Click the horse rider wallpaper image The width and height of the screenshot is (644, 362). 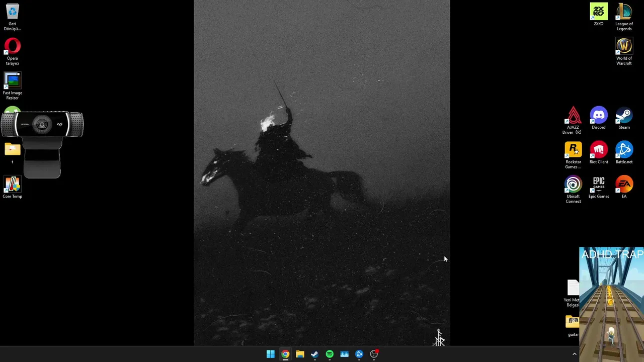click(322, 173)
